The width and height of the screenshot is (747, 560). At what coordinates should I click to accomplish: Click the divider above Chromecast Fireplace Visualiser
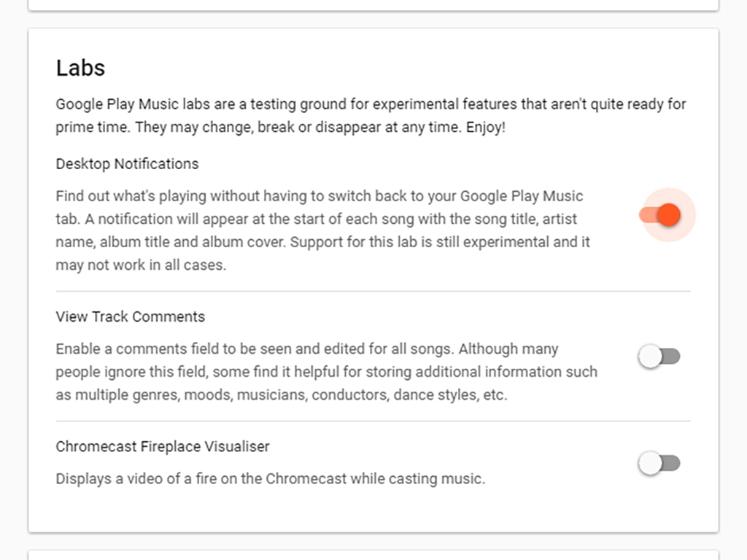[x=373, y=421]
